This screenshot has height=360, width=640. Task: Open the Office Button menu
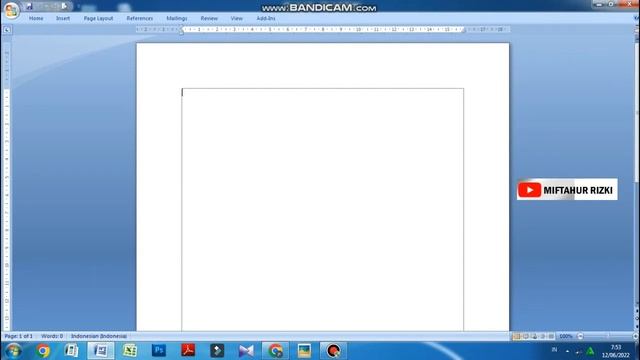pyautogui.click(x=11, y=10)
